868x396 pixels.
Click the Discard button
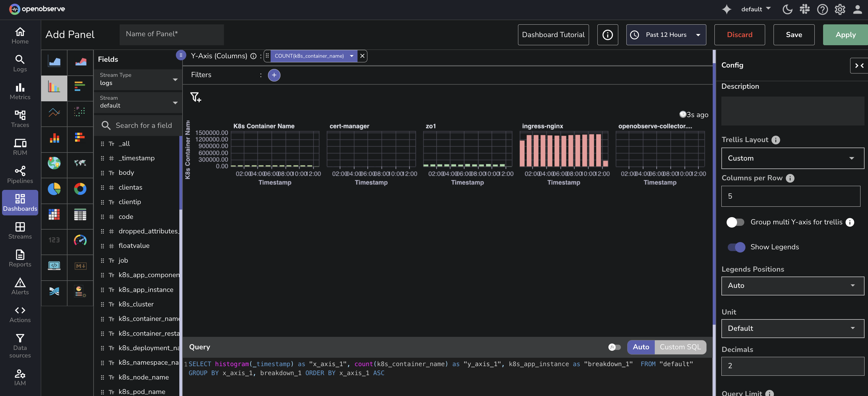click(739, 35)
